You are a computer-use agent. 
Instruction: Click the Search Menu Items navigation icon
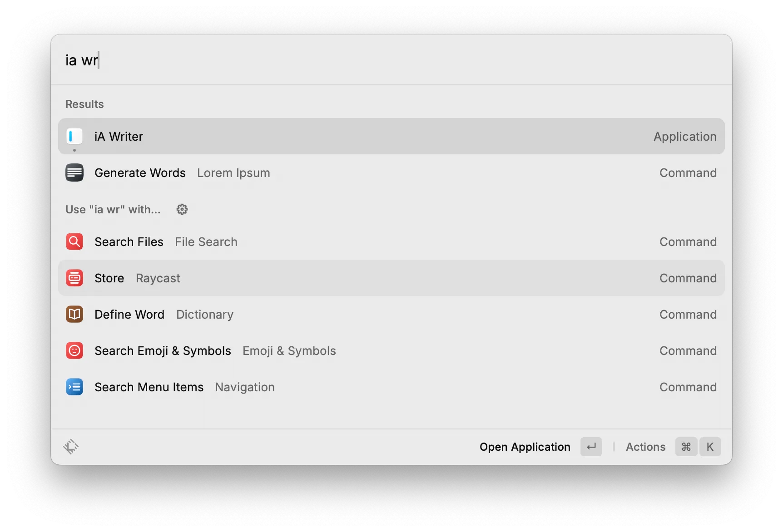click(x=74, y=387)
